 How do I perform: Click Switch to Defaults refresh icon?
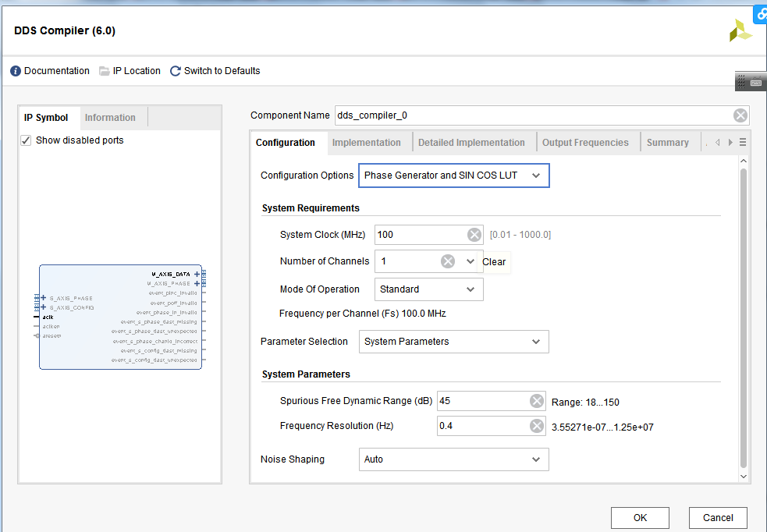(x=175, y=71)
